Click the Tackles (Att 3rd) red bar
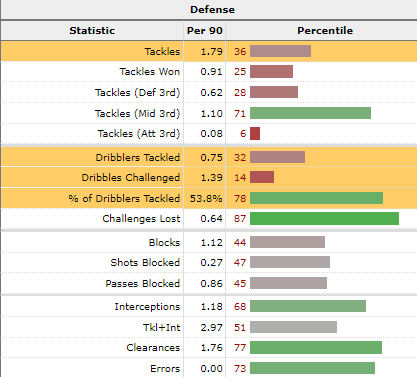 pos(255,133)
